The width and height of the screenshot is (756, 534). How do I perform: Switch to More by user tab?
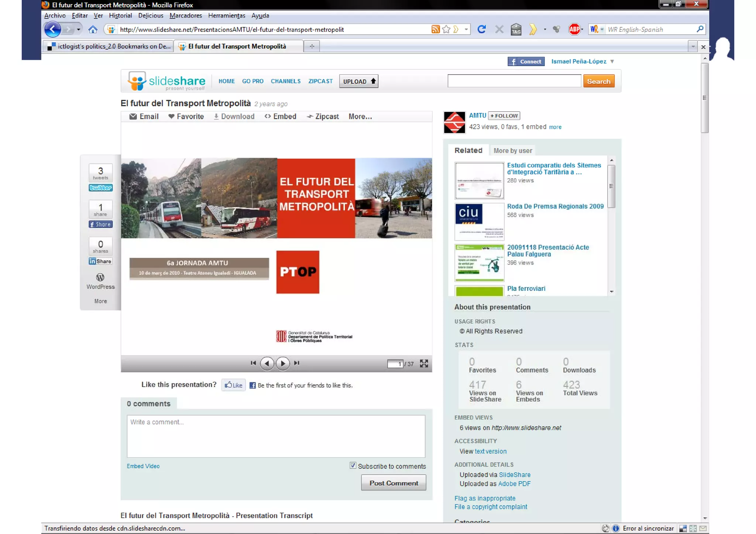tap(513, 151)
